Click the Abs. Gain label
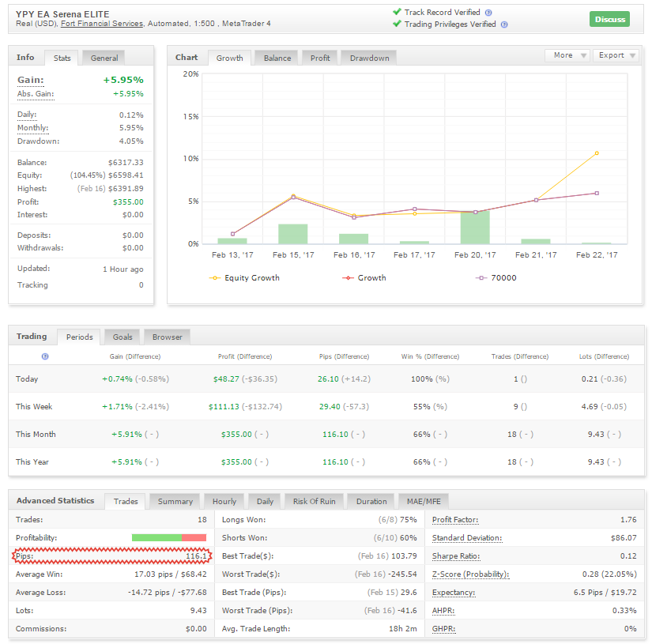This screenshot has height=644, width=652. (36, 94)
